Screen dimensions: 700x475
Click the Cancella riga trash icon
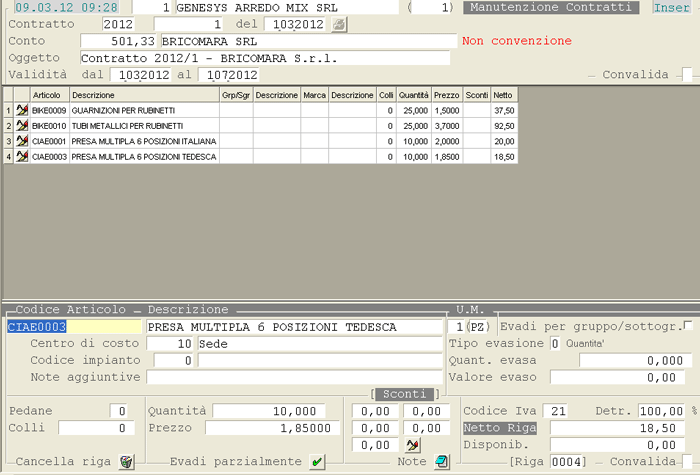point(127,462)
